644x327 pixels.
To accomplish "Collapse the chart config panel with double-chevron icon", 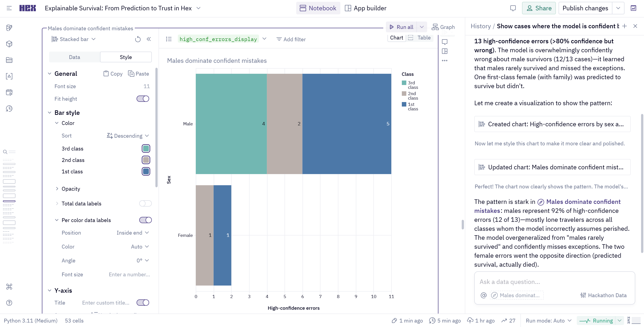I will (x=149, y=39).
